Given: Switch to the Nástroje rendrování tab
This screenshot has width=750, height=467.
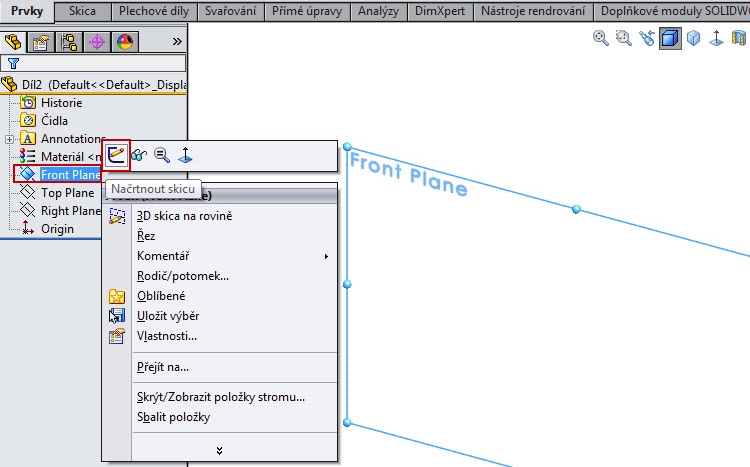Looking at the screenshot, I should click(533, 11).
